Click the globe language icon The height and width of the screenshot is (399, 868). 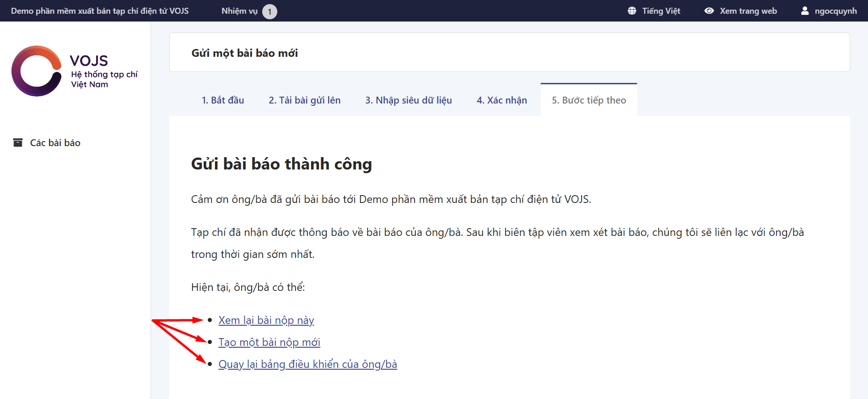coord(632,11)
